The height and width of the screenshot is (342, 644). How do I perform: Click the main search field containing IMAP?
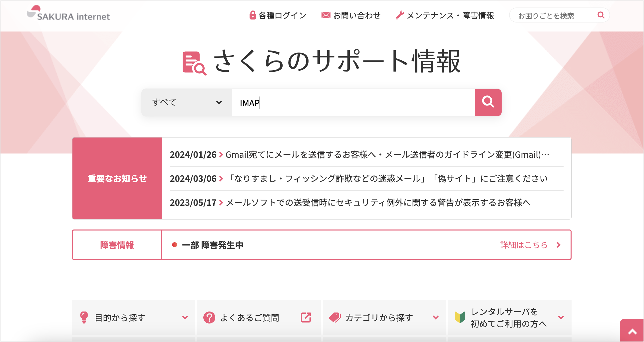coord(352,102)
